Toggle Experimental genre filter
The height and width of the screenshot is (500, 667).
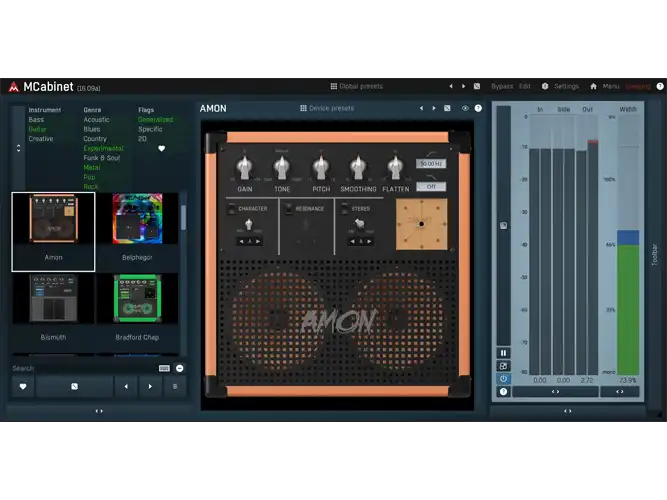coord(103,148)
